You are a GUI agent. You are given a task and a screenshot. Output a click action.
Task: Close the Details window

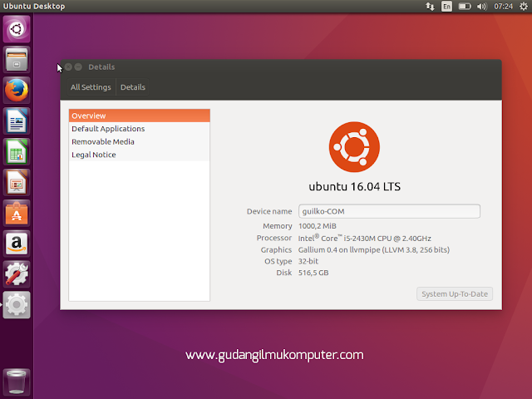pyautogui.click(x=68, y=66)
